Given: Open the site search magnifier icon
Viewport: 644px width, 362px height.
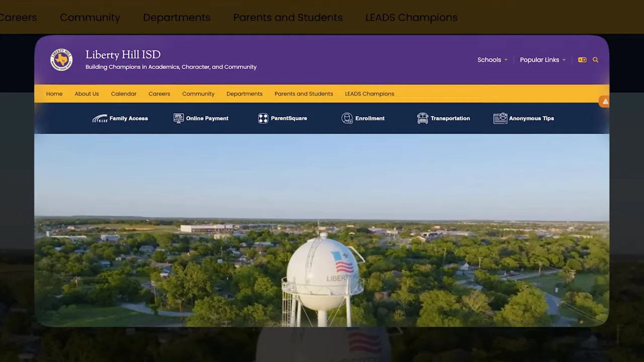Looking at the screenshot, I should tap(596, 60).
